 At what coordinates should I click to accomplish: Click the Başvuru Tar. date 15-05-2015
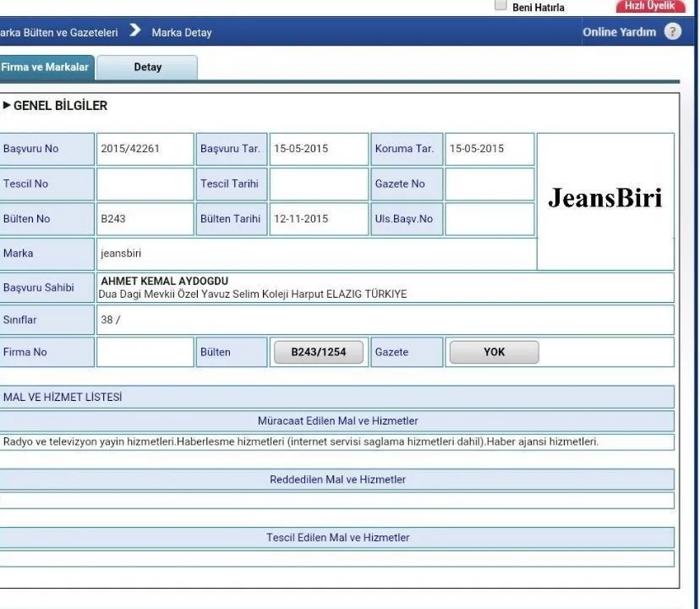[301, 149]
